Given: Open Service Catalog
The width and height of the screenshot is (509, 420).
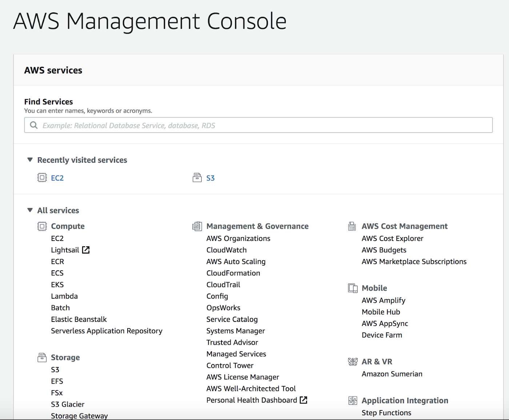Looking at the screenshot, I should coord(232,319).
